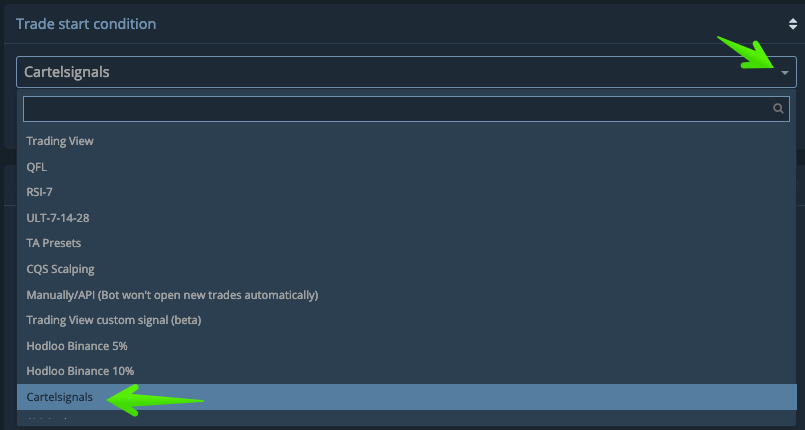805x430 pixels.
Task: Choose Trading View custom signal (beta)
Action: click(406, 320)
